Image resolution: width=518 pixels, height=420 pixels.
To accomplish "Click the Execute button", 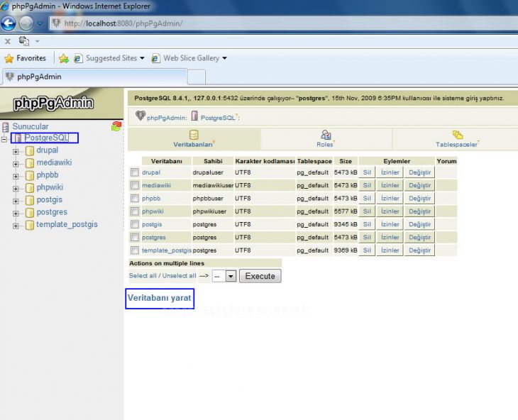I will 260,276.
